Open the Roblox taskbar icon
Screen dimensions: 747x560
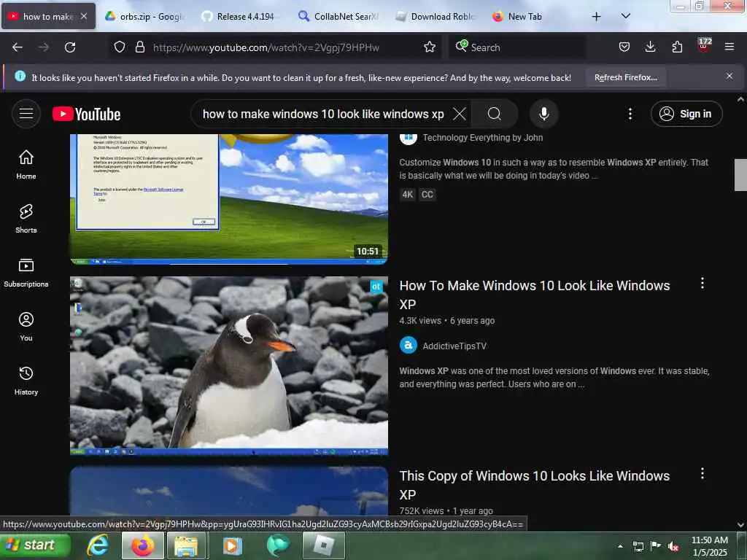coord(323,545)
